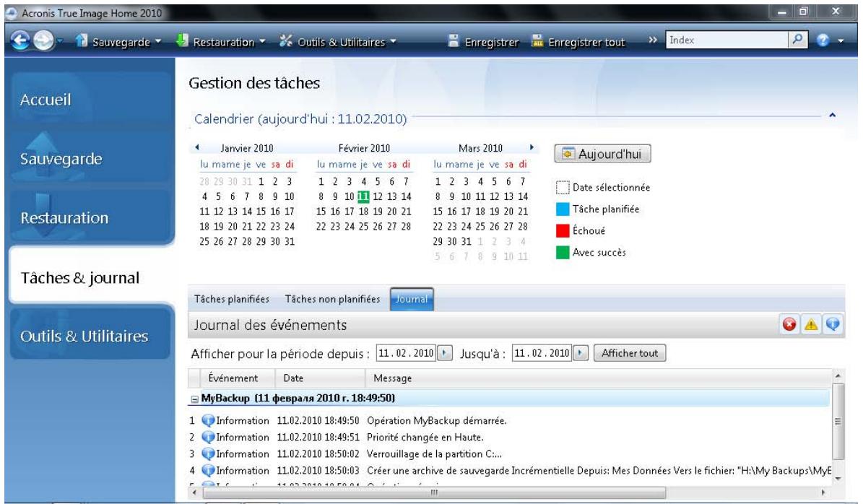863x504 pixels.
Task: Sort by the Message column header
Action: click(x=598, y=378)
